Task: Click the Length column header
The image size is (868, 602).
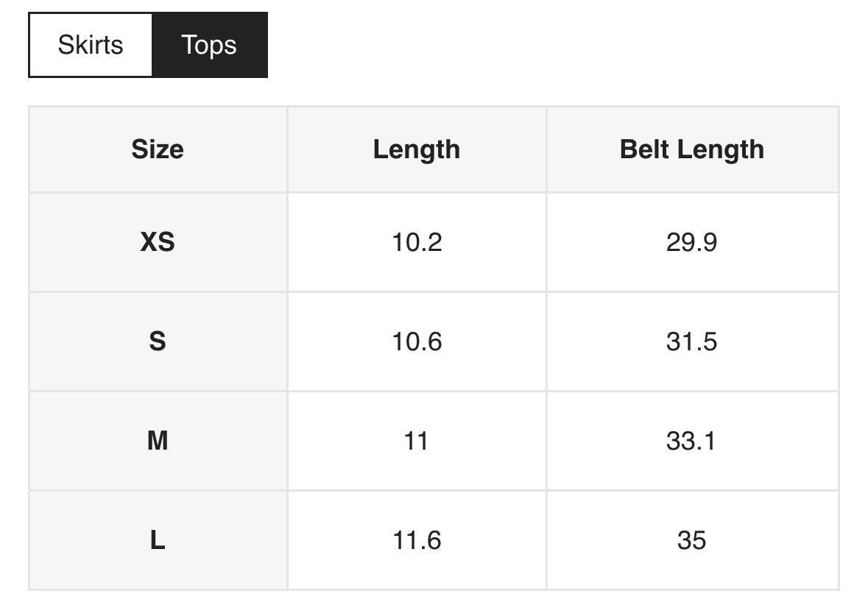Action: pos(417,149)
